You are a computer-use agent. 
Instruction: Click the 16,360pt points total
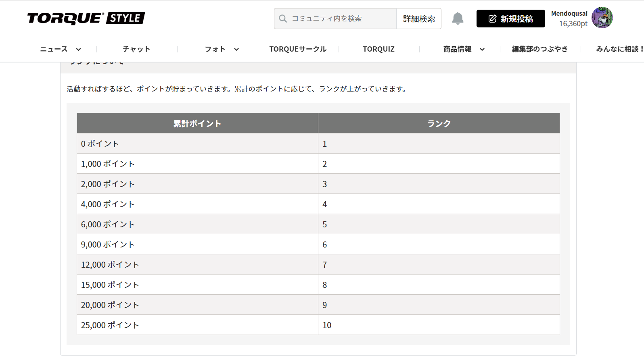573,24
